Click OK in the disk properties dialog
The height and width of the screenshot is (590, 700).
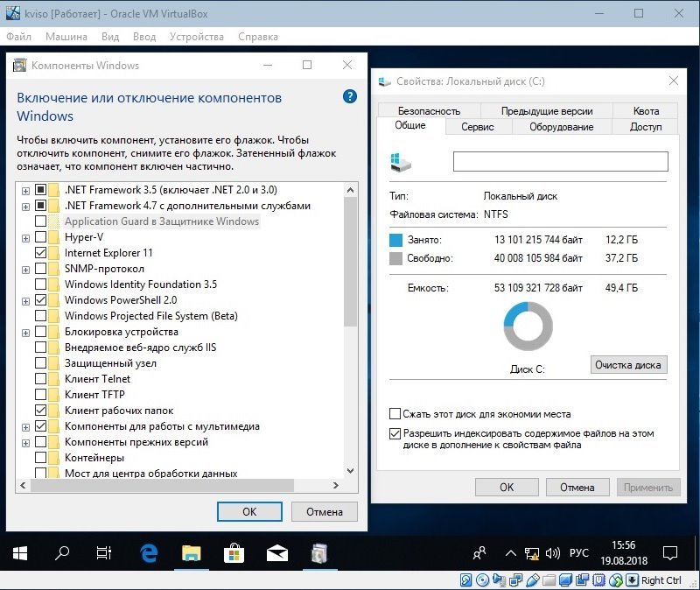tap(507, 488)
